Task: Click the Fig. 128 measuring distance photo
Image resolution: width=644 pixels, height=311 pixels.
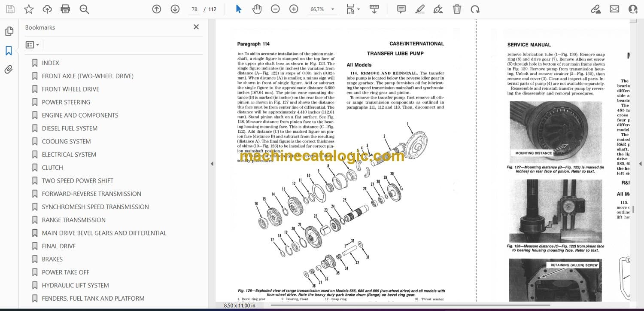Action: [x=555, y=210]
